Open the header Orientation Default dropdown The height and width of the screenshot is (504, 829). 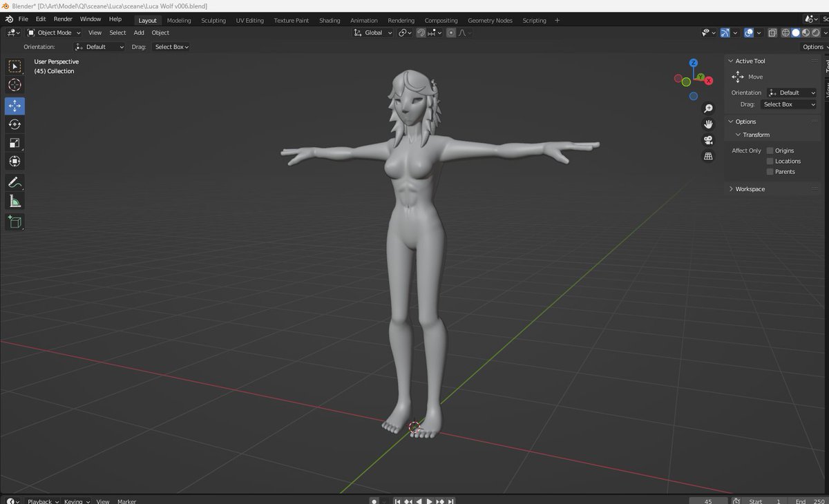(99, 47)
